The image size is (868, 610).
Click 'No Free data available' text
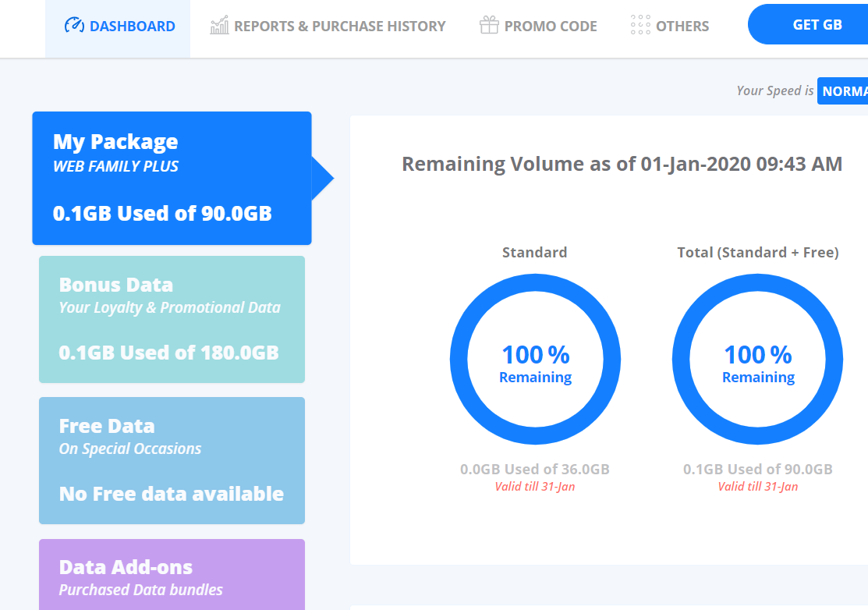point(172,494)
